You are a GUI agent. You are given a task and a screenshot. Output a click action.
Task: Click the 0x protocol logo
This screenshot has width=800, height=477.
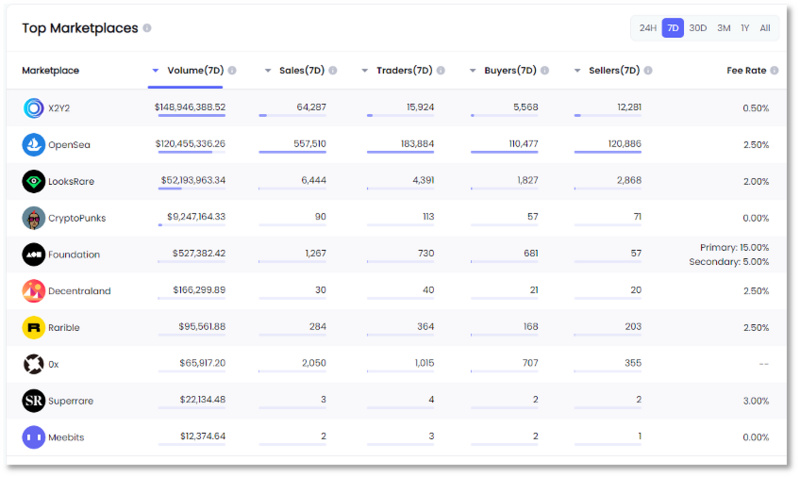coord(34,364)
